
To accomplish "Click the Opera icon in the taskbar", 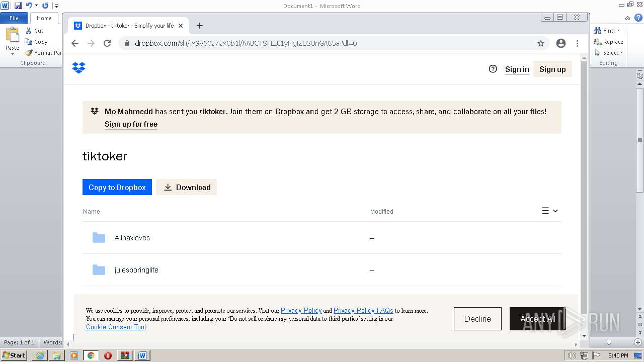I will click(108, 355).
